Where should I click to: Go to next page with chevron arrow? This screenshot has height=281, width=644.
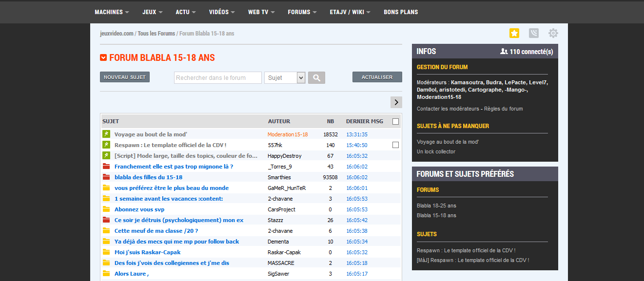pyautogui.click(x=396, y=102)
